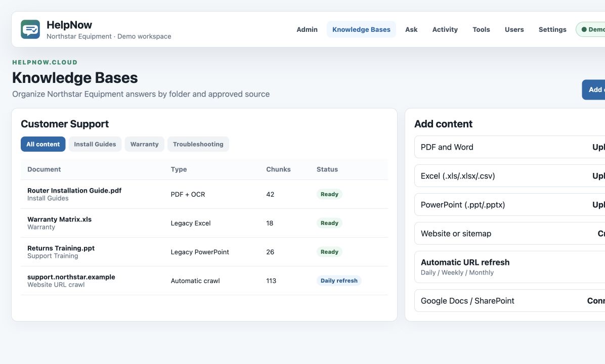Click the Daily refresh status badge
605x364 pixels.
tap(339, 281)
